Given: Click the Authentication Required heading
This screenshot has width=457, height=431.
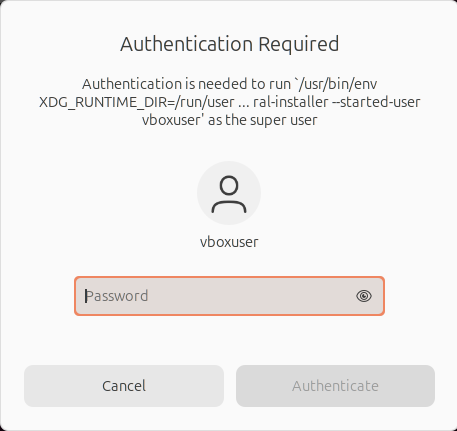Looking at the screenshot, I should click(230, 44).
